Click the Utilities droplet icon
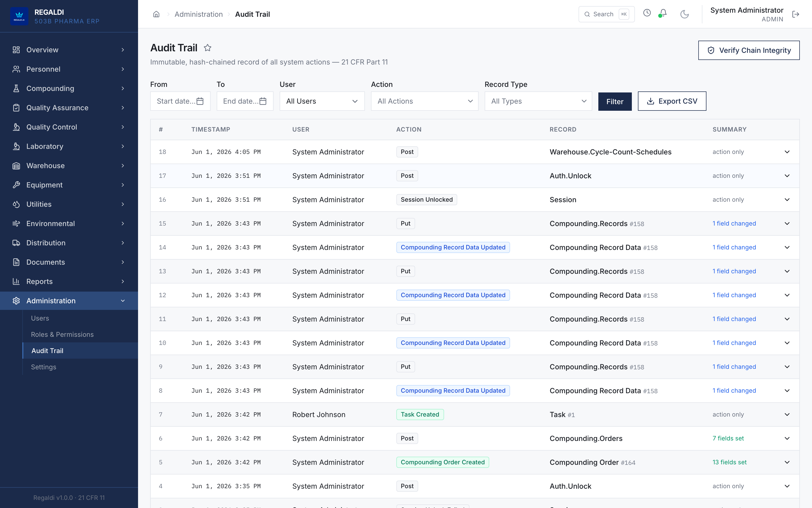The height and width of the screenshot is (508, 812). 16,204
